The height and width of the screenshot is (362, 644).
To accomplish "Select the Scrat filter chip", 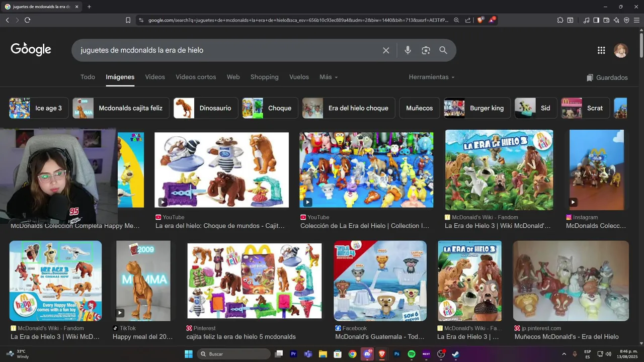I will [585, 108].
